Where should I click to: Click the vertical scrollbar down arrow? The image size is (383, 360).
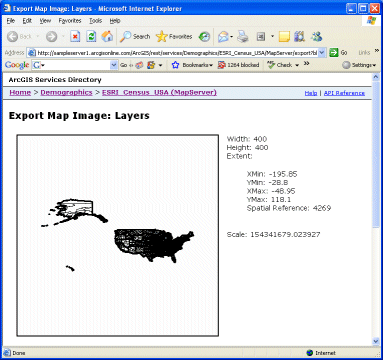(x=376, y=342)
